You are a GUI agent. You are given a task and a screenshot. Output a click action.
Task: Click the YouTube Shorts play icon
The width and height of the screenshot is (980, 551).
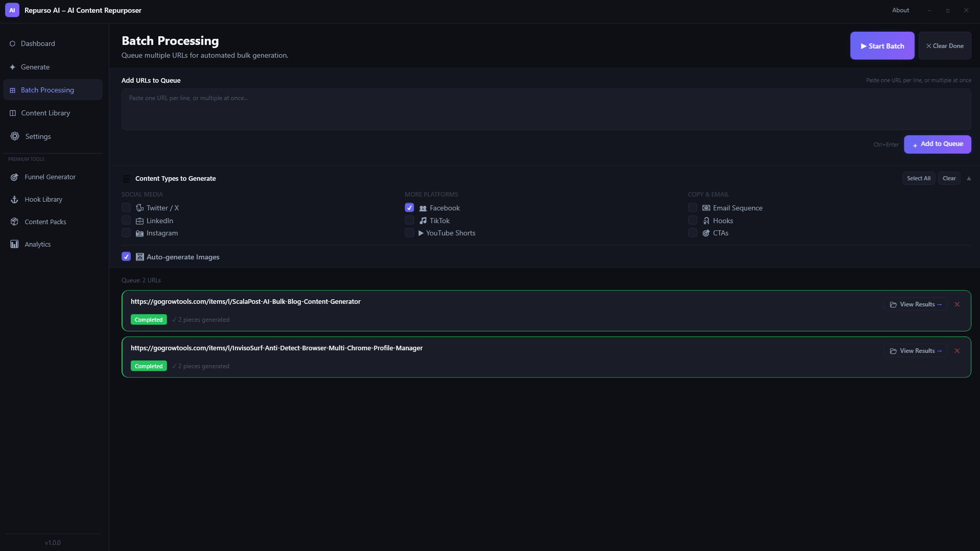421,233
